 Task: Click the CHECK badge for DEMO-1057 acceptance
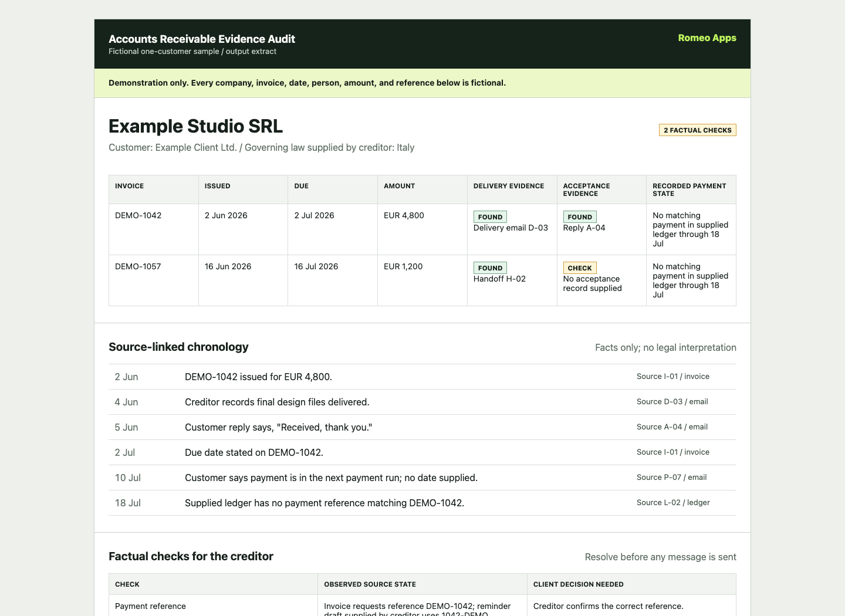pyautogui.click(x=580, y=268)
